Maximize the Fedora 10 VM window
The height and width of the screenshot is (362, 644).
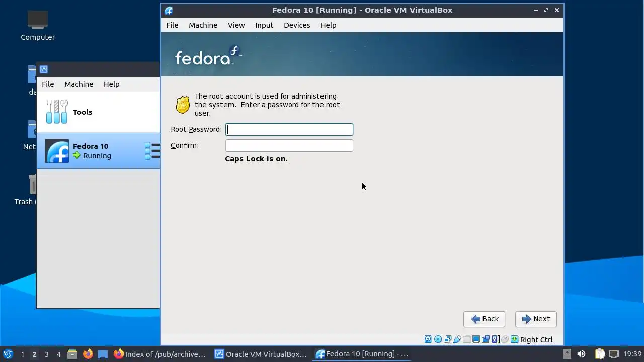click(546, 10)
